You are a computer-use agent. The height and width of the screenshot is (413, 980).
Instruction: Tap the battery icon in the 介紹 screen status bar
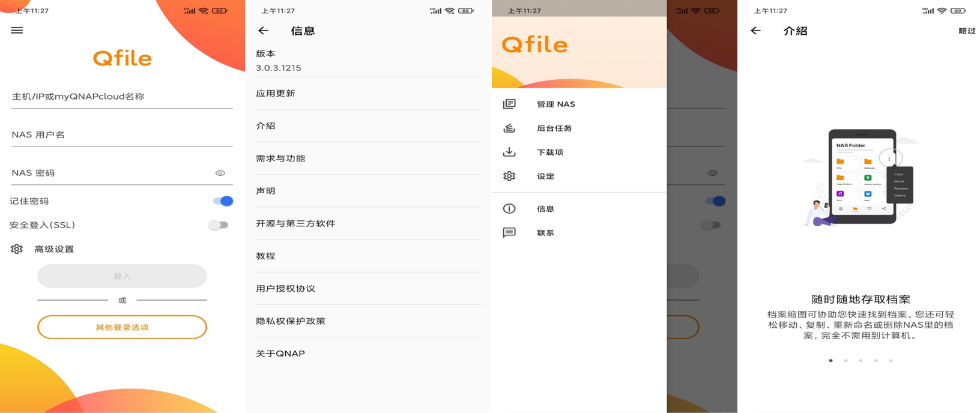958,11
